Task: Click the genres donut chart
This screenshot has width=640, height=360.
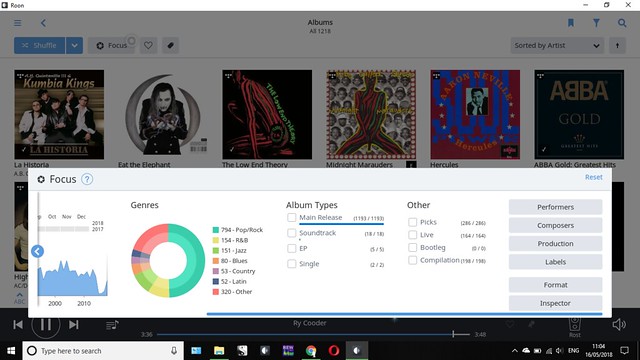Action: (168, 260)
